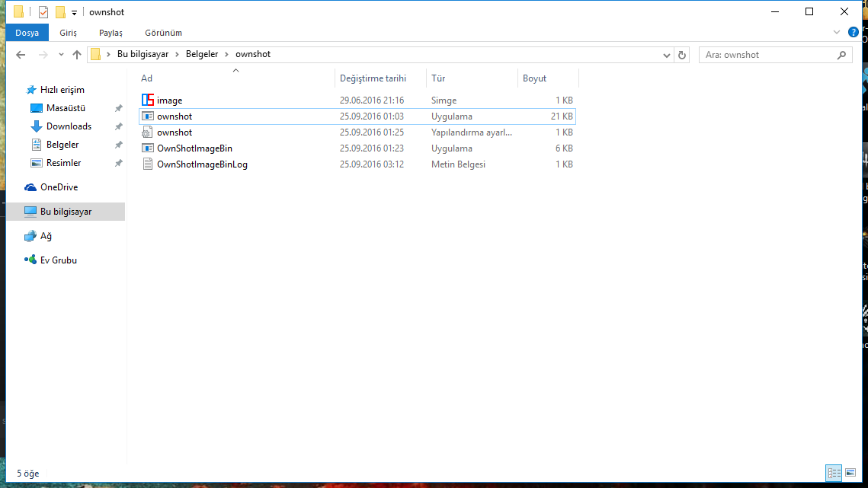Expand chevron after Bu bilgisayar in breadcrumb
The image size is (868, 488).
tap(177, 54)
